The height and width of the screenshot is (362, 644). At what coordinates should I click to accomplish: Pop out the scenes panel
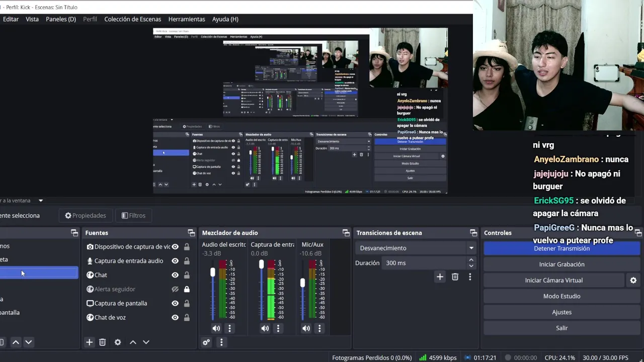tap(74, 233)
